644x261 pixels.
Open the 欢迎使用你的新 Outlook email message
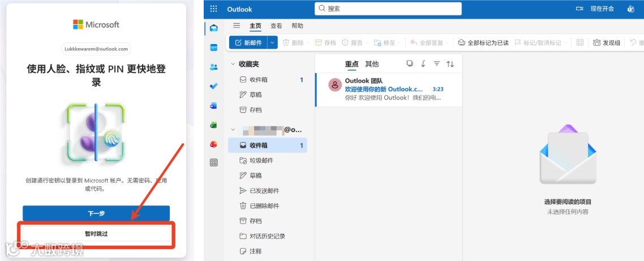point(389,89)
